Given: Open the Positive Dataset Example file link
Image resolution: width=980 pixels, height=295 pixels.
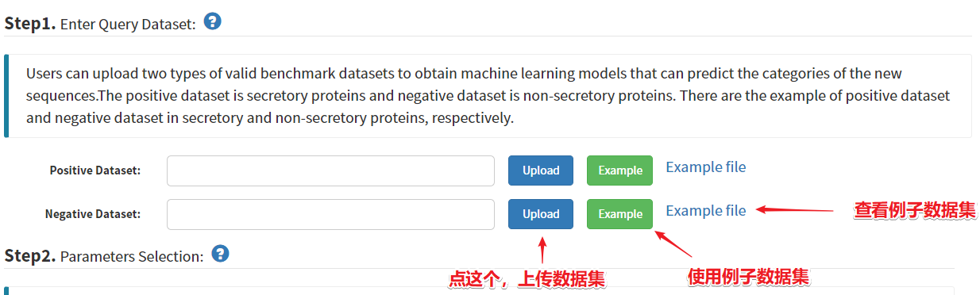Looking at the screenshot, I should [706, 167].
